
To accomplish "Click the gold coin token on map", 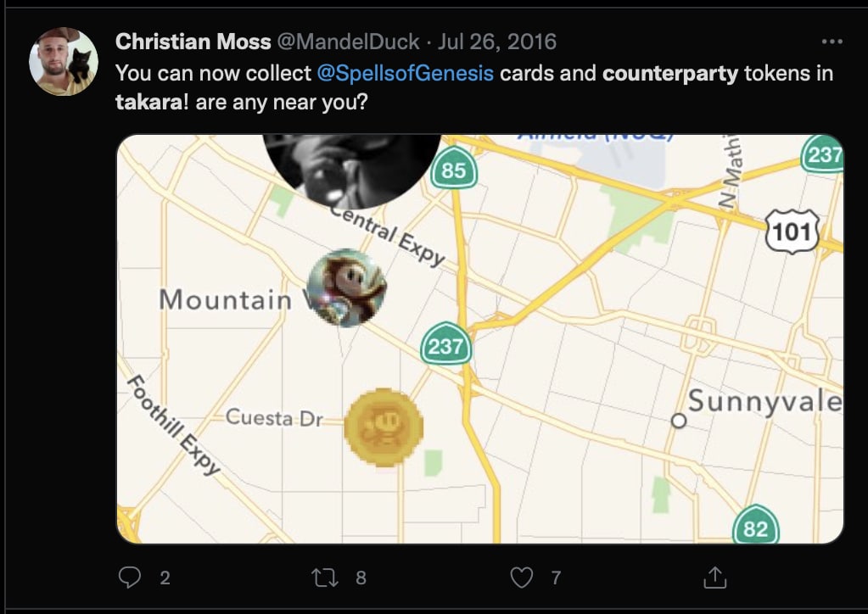I will [x=384, y=427].
